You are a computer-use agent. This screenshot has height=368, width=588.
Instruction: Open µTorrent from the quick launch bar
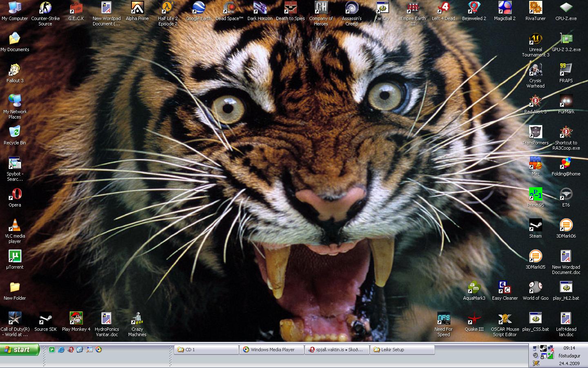(x=51, y=349)
